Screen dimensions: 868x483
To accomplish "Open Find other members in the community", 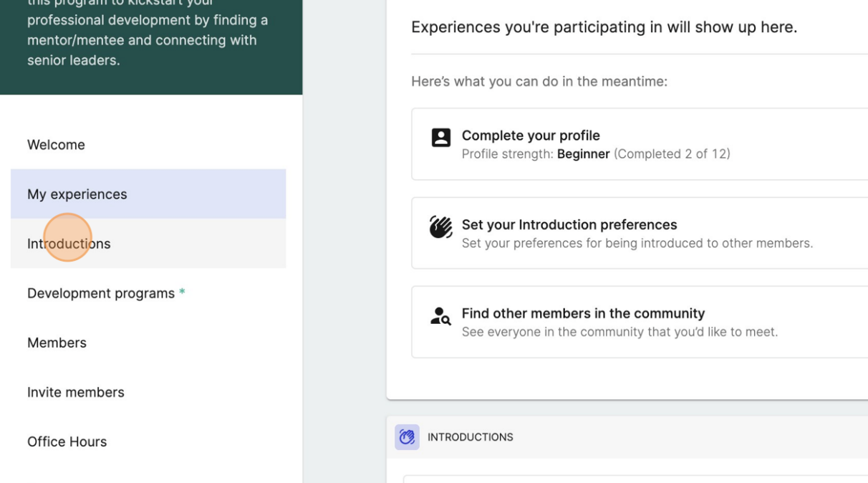I will [x=640, y=322].
